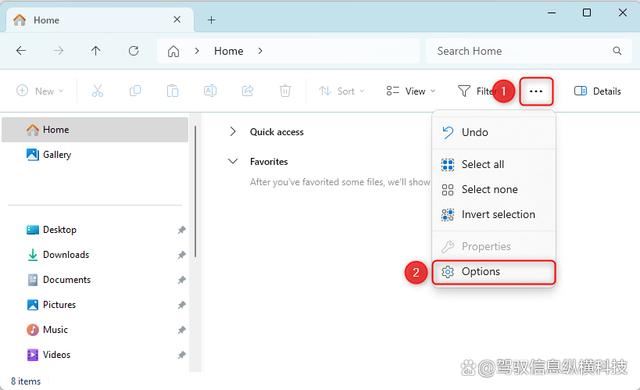Go up one folder level
This screenshot has width=640, height=390.
[96, 51]
